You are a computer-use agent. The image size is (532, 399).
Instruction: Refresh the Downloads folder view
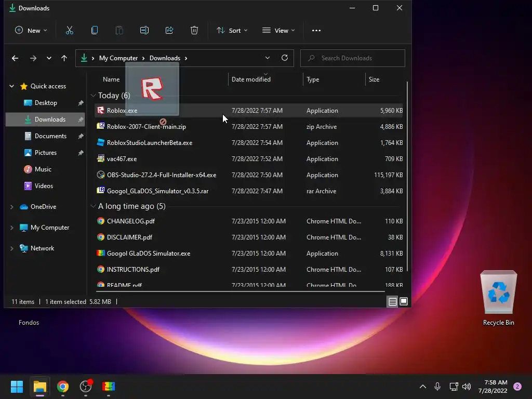285,58
